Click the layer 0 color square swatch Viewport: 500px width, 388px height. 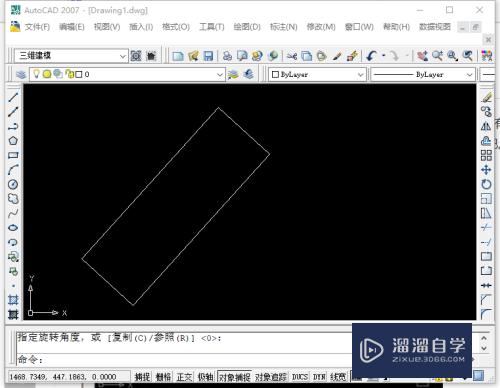point(79,74)
